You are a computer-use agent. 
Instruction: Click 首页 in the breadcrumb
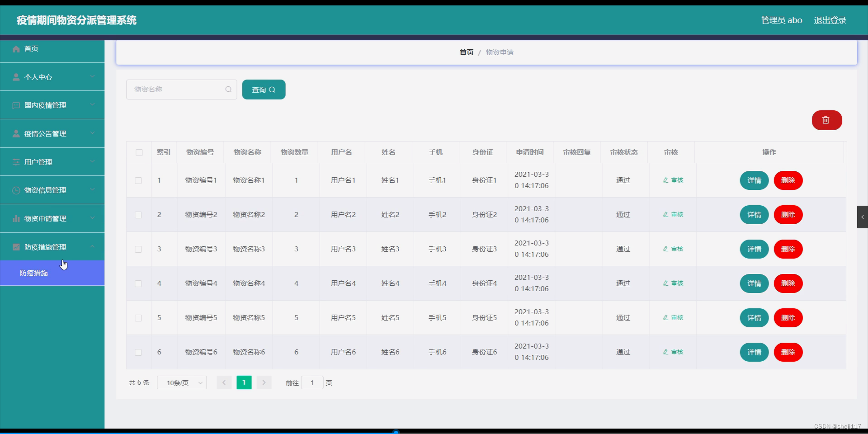(467, 52)
